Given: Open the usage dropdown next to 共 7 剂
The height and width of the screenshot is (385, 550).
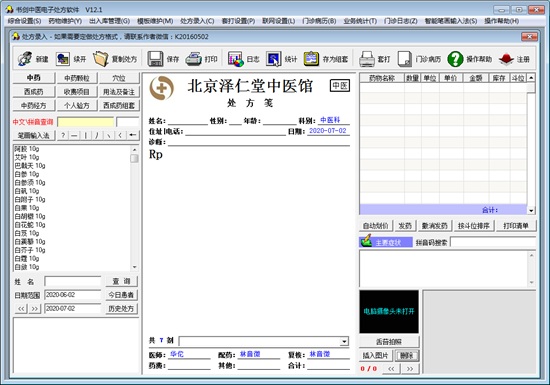Looking at the screenshot, I should 344,341.
